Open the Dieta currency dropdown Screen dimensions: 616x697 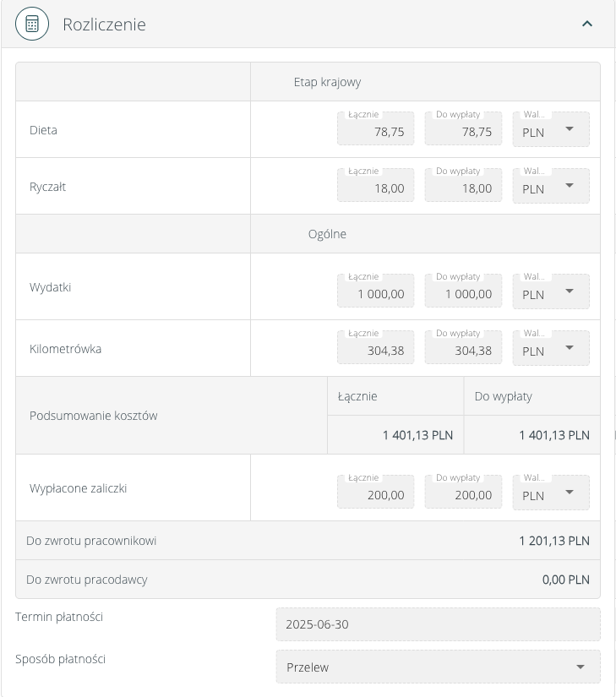point(551,130)
